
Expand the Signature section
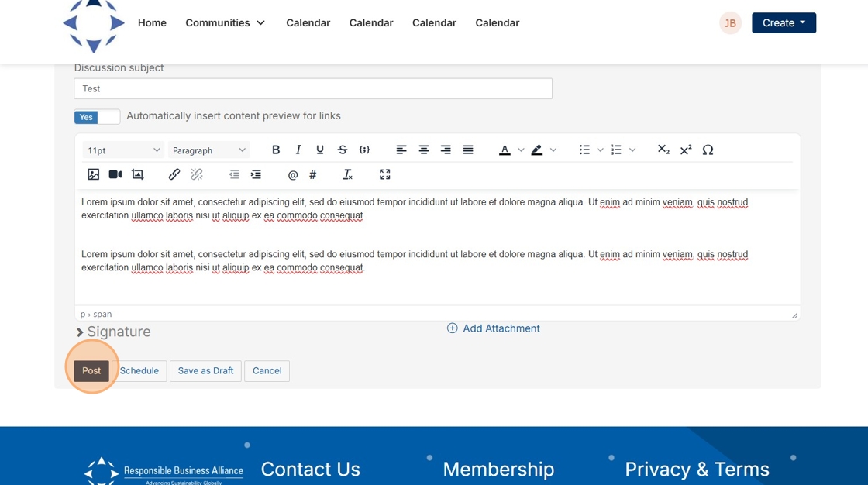113,332
